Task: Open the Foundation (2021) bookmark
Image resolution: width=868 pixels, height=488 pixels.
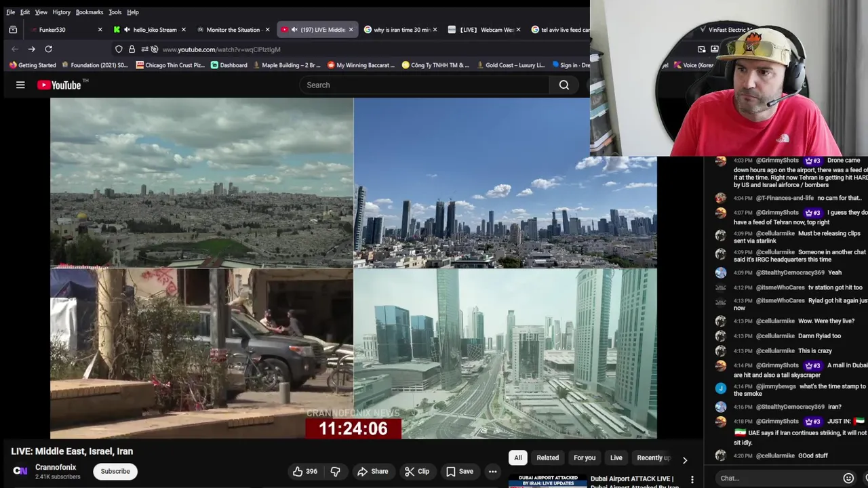Action: [x=94, y=65]
